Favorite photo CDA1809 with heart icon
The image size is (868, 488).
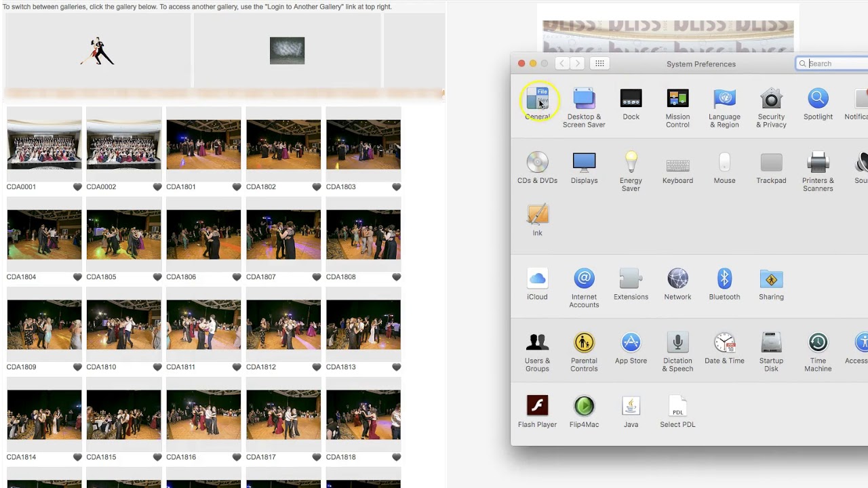(x=77, y=367)
